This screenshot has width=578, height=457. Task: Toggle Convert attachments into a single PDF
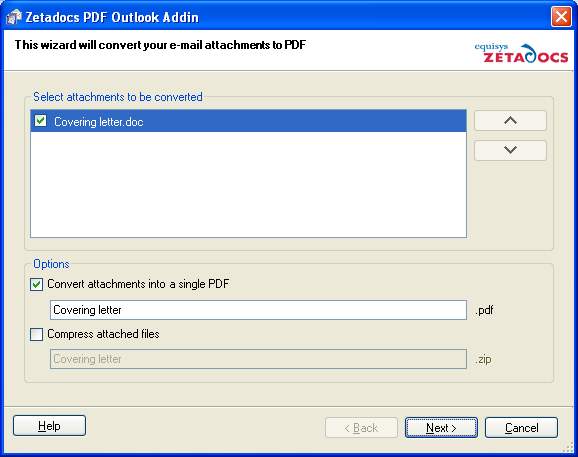tap(36, 285)
